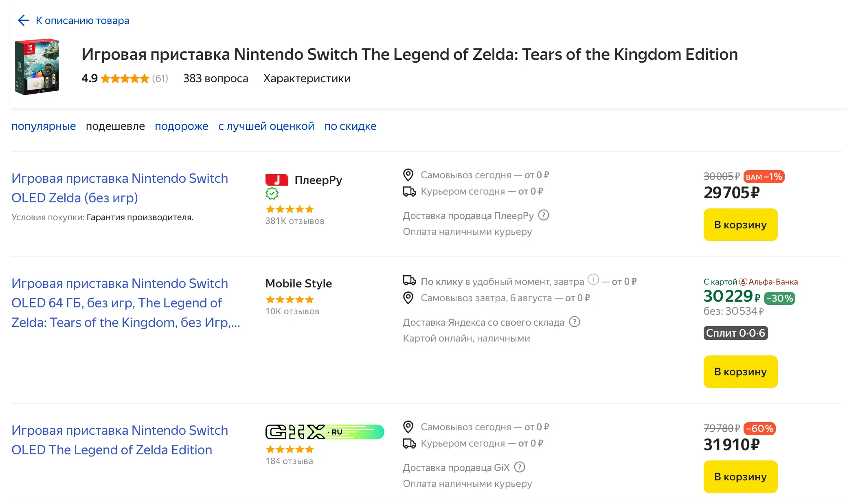Click help icon beside Доставка Яндекса со своего склада
Screen dimensions: 847x504
tap(575, 322)
